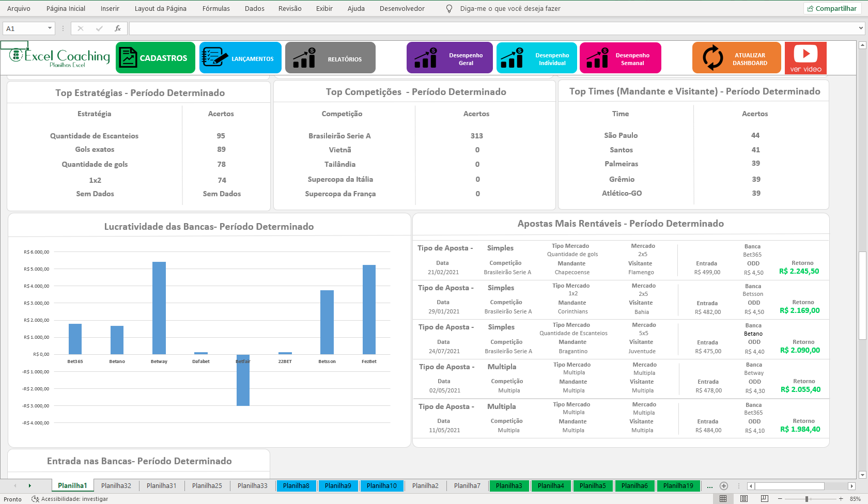Open the Página Inicial tab
Viewport: 868px width, 504px height.
(x=66, y=8)
